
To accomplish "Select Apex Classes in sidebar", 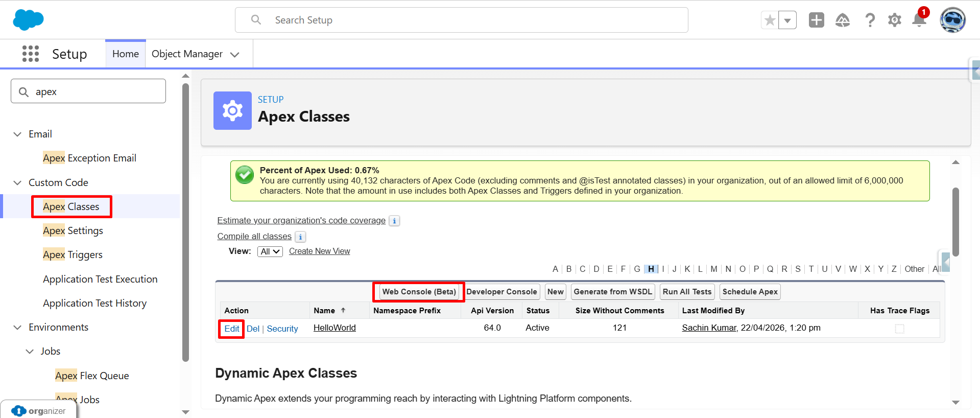I will (71, 206).
